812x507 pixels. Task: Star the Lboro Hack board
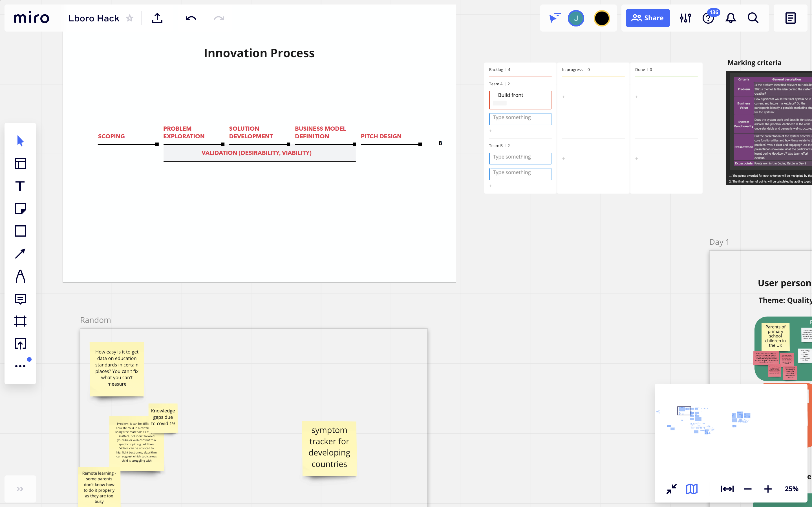tap(130, 18)
